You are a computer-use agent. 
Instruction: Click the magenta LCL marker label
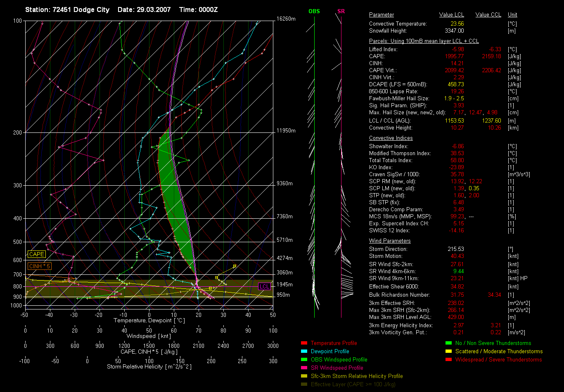click(x=264, y=286)
